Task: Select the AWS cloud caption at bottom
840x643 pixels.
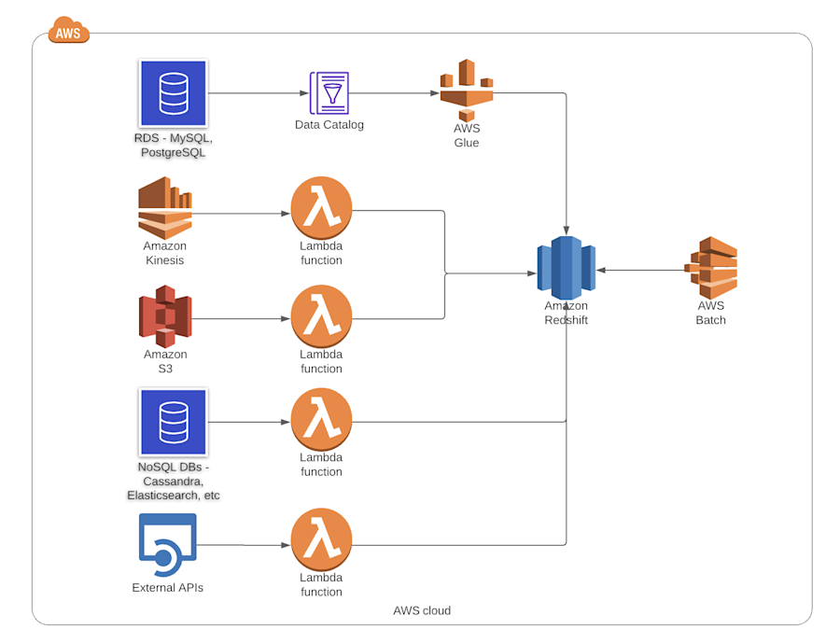Action: coord(422,610)
